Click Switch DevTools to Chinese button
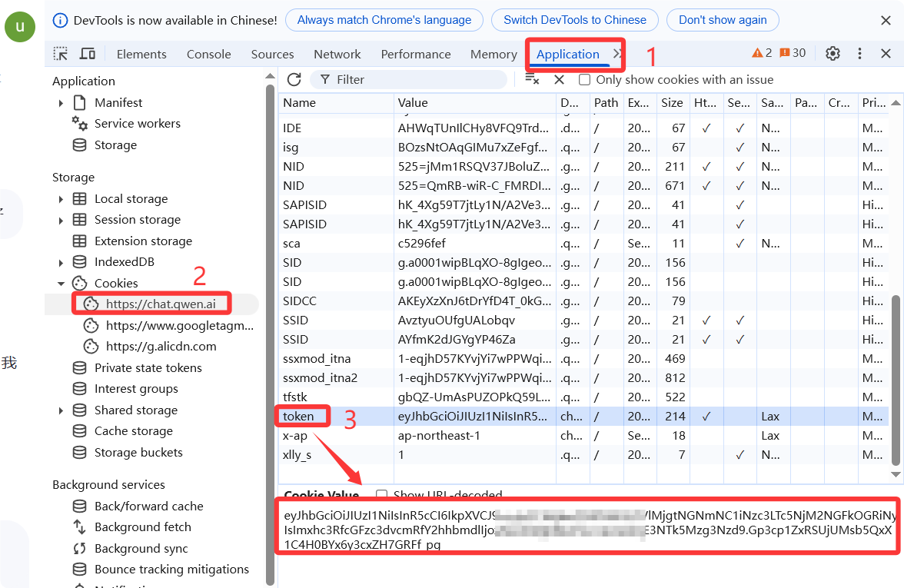This screenshot has width=904, height=588. tap(574, 20)
